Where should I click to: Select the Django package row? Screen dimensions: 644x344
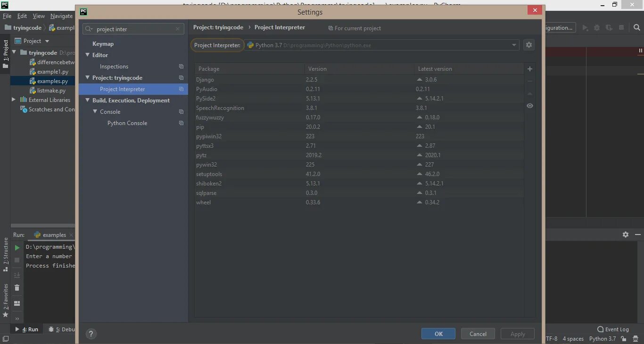(x=359, y=80)
